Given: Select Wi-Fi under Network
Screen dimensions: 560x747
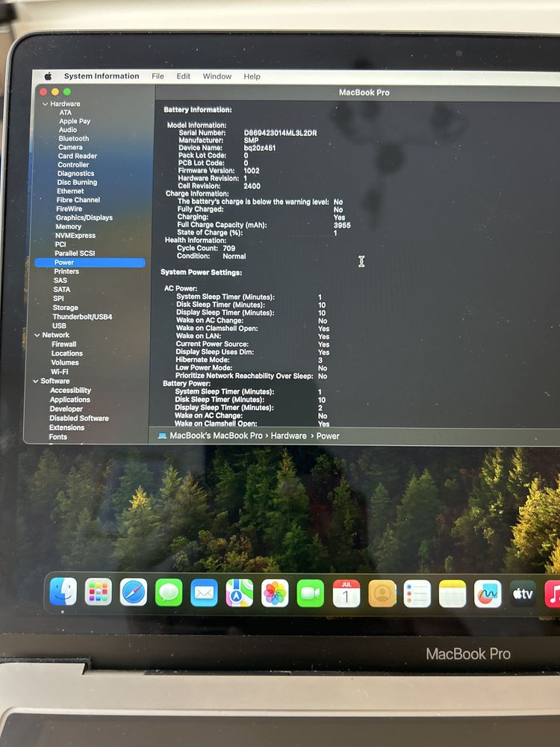Looking at the screenshot, I should [x=60, y=372].
